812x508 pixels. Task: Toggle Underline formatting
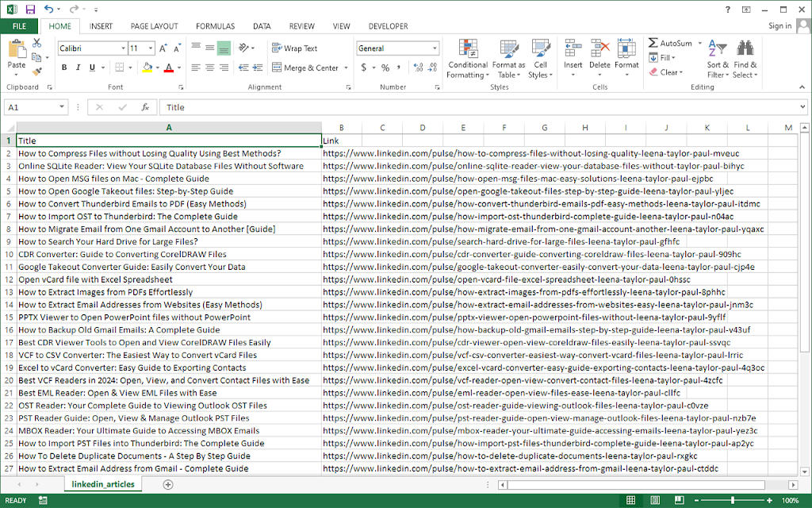point(92,67)
